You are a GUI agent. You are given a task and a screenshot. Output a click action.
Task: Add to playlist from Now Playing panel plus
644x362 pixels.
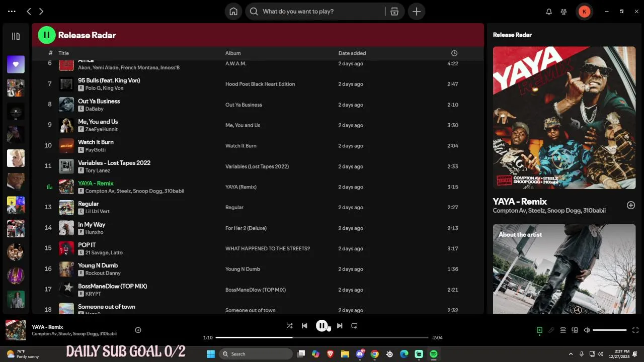631,205
